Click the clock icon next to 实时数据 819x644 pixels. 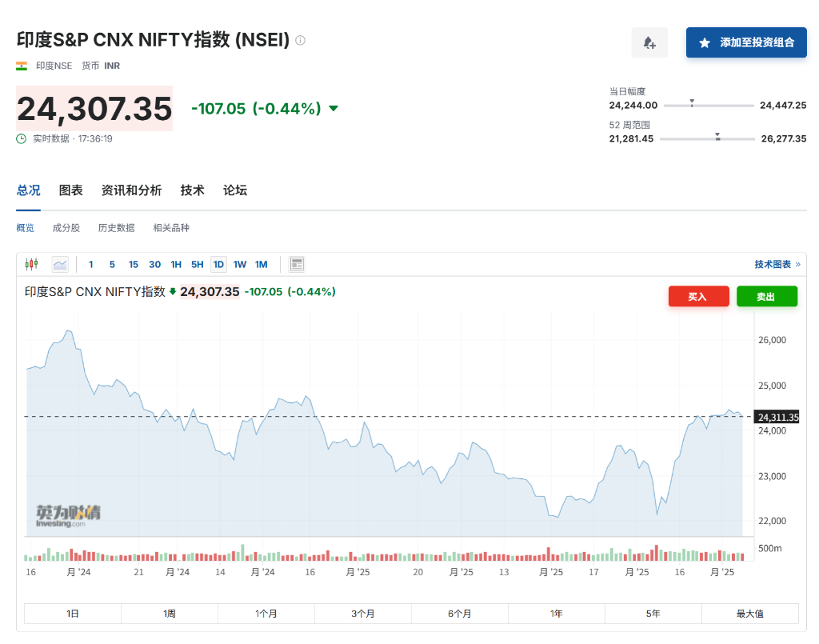[22, 138]
